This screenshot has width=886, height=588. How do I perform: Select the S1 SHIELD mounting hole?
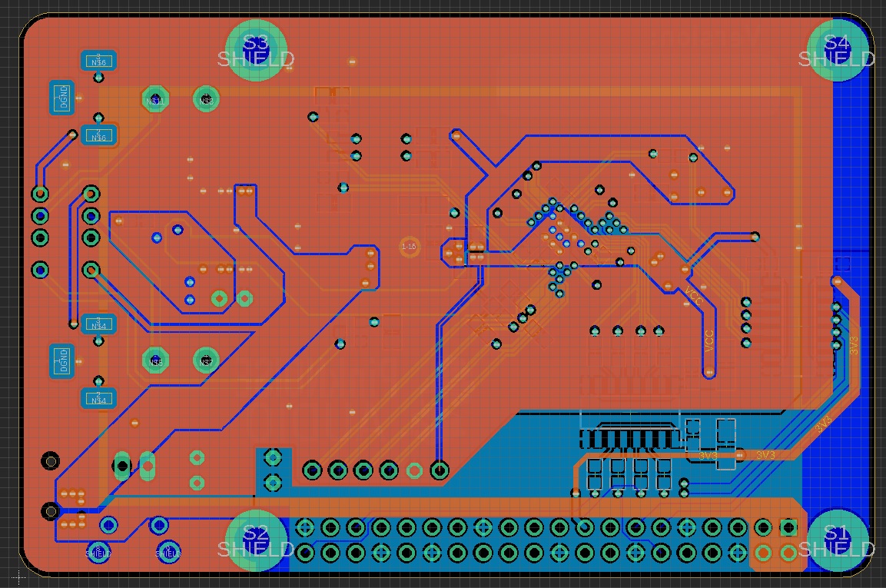pos(837,540)
